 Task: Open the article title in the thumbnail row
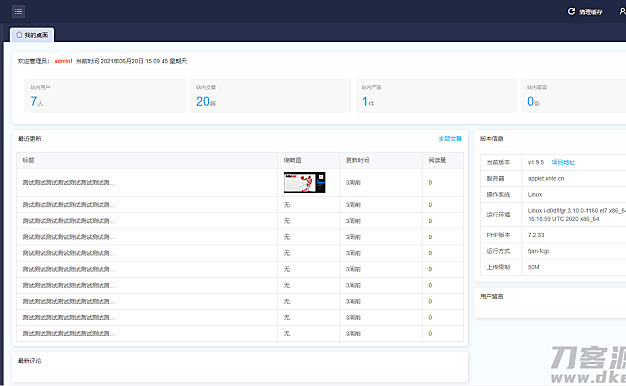[x=68, y=182]
